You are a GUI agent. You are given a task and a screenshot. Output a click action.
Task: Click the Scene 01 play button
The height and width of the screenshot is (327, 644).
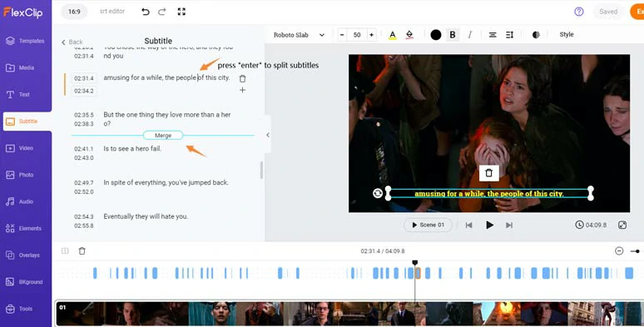[x=428, y=225]
